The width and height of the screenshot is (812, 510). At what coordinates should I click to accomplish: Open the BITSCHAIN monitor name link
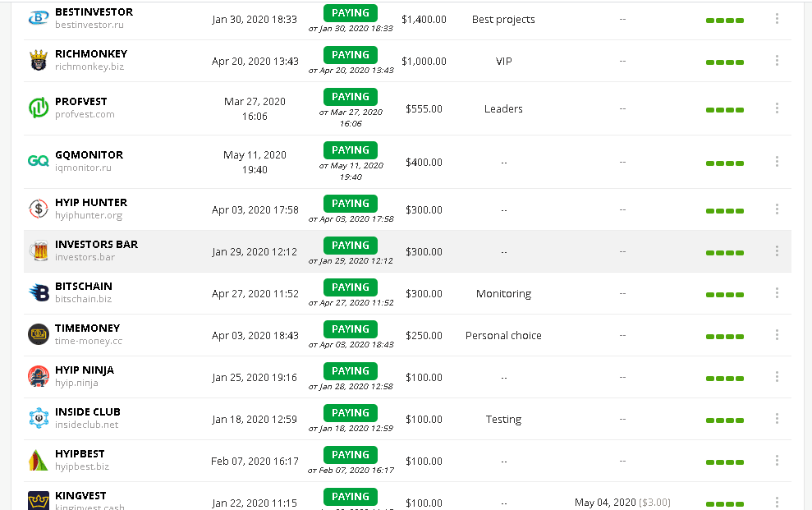point(84,287)
